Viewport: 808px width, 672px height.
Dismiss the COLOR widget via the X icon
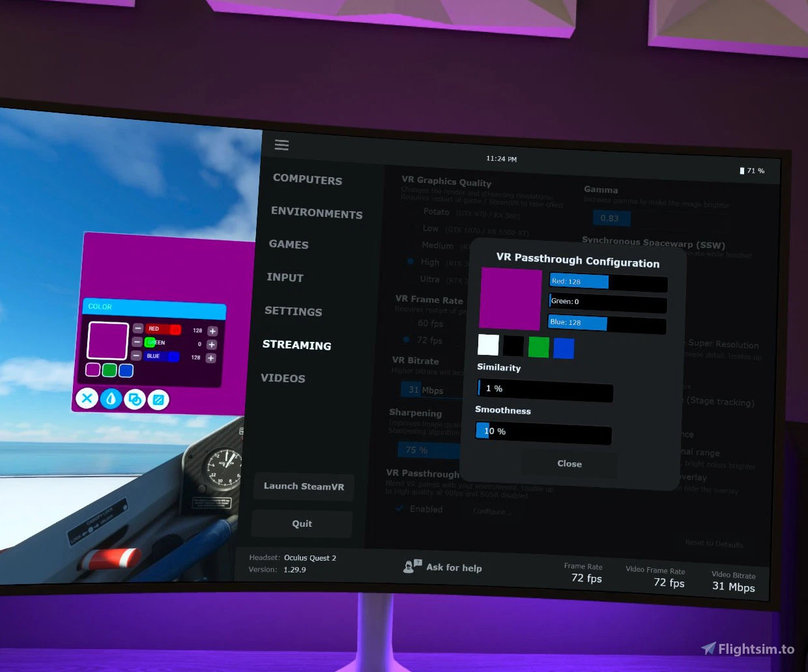tap(87, 399)
